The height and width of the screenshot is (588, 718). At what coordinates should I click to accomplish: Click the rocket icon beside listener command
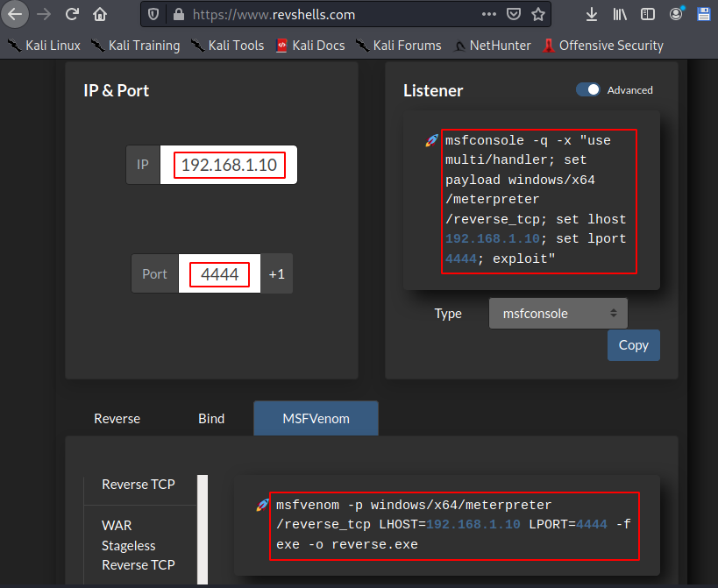[x=431, y=140]
